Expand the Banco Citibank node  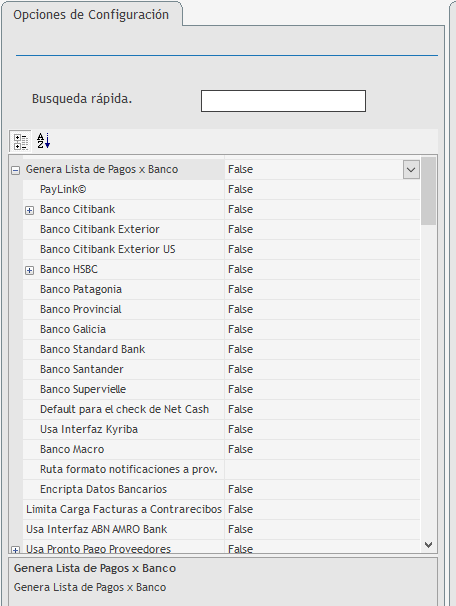[x=29, y=210]
